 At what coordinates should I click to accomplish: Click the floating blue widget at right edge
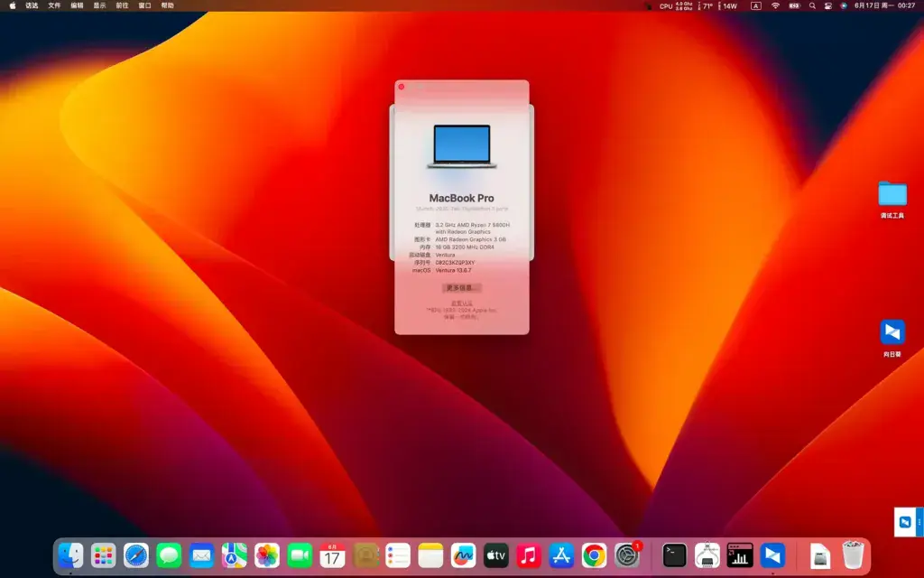(908, 522)
